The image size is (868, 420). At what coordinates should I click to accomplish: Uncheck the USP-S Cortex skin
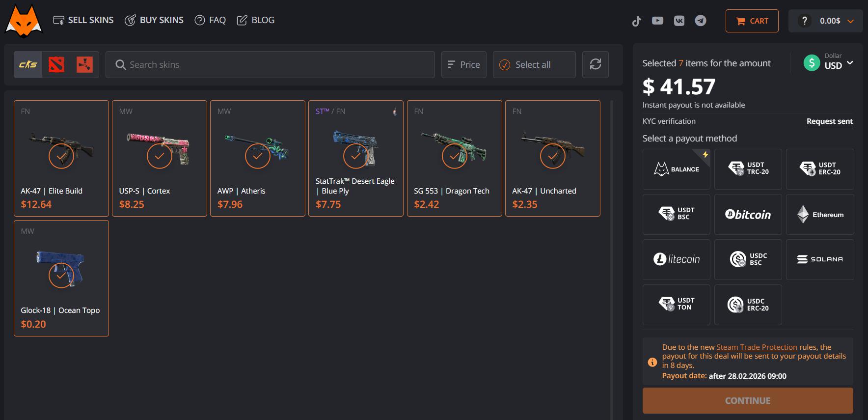pos(160,156)
